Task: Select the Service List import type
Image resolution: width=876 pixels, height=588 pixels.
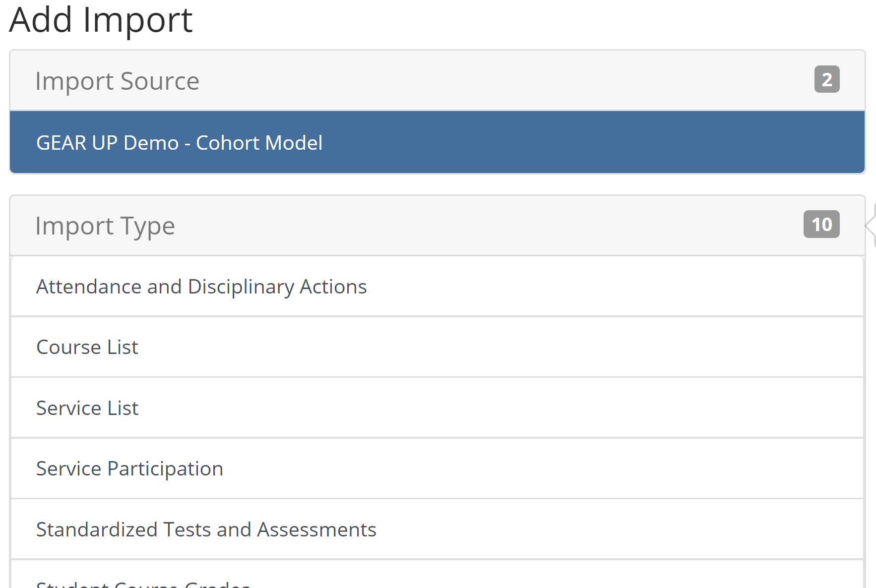Action: [87, 408]
